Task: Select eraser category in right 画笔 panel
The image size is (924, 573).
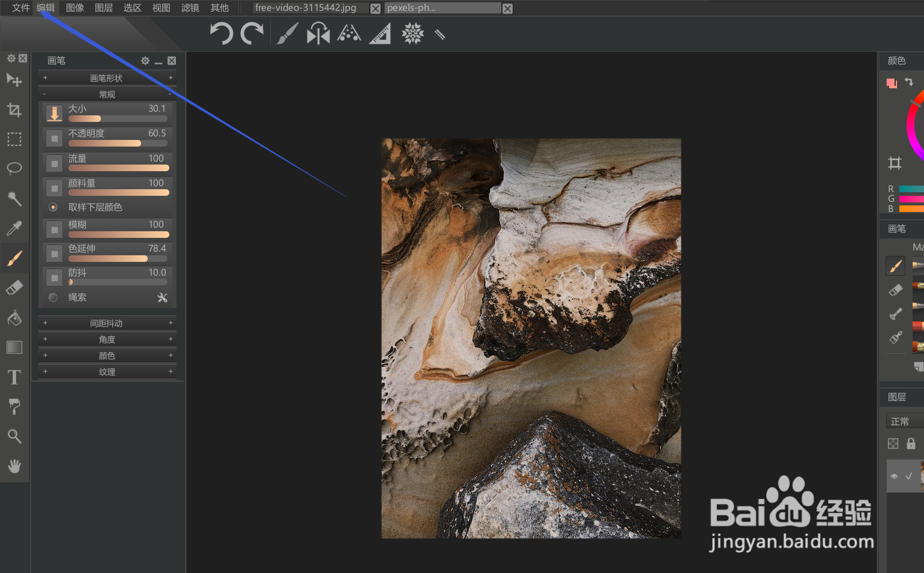Action: [895, 290]
